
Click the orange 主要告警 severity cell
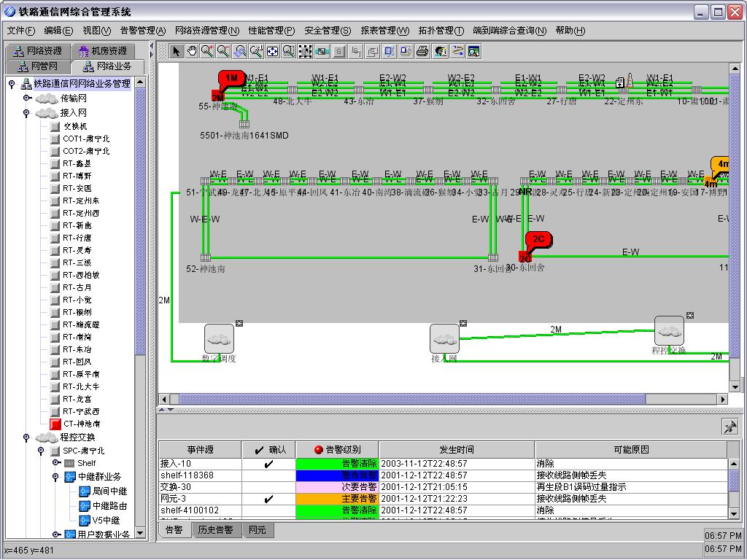(337, 499)
